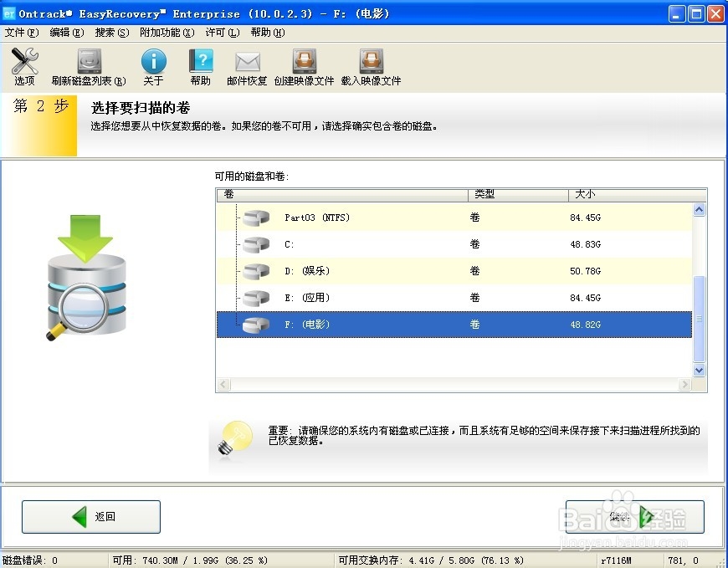The height and width of the screenshot is (568, 728).
Task: Click the 可用: 740.30M / 1.99G status entry
Action: [190, 560]
